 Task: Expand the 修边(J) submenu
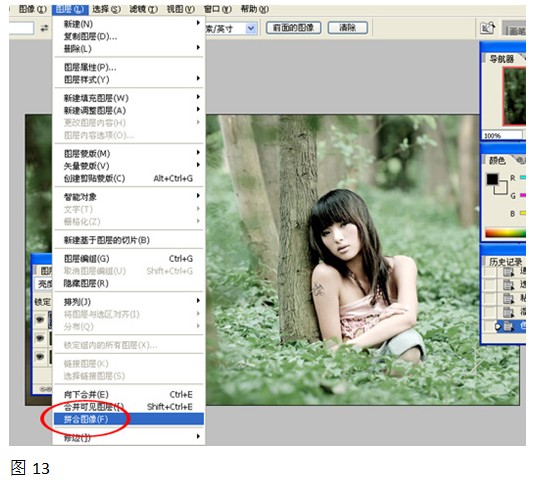click(x=198, y=436)
